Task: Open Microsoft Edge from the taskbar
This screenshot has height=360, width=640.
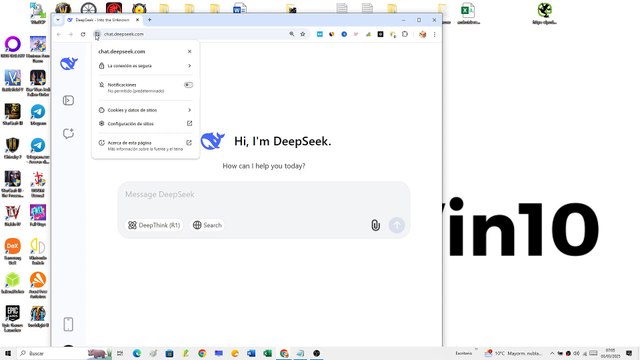Action: (137, 353)
